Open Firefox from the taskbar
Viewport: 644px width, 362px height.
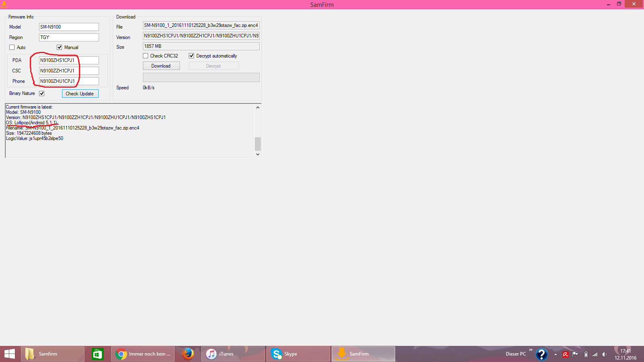[188, 354]
